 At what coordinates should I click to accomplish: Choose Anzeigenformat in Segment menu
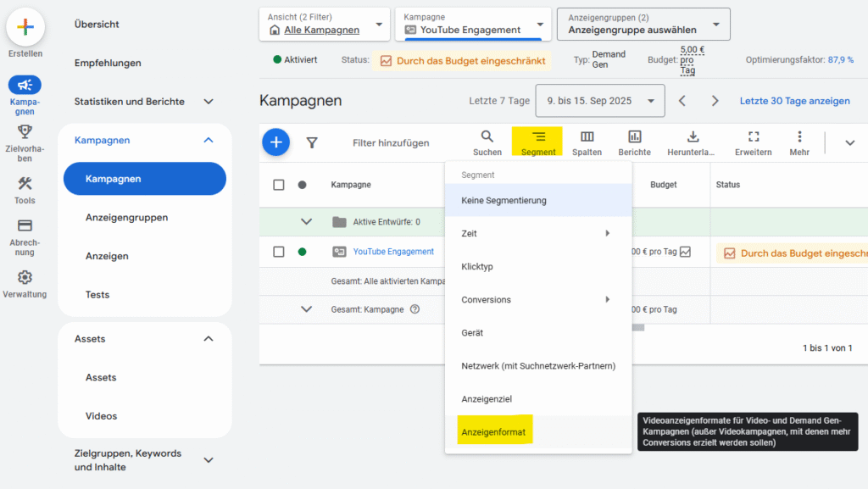coord(493,432)
